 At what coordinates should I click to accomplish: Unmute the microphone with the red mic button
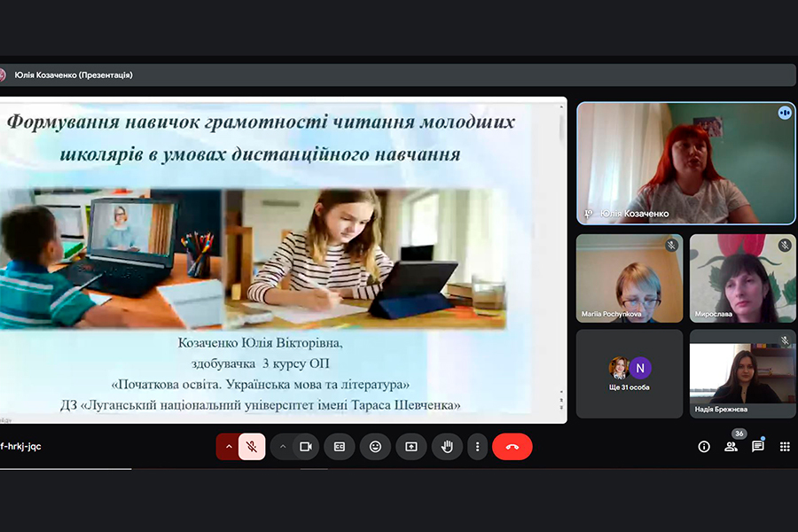(x=252, y=447)
